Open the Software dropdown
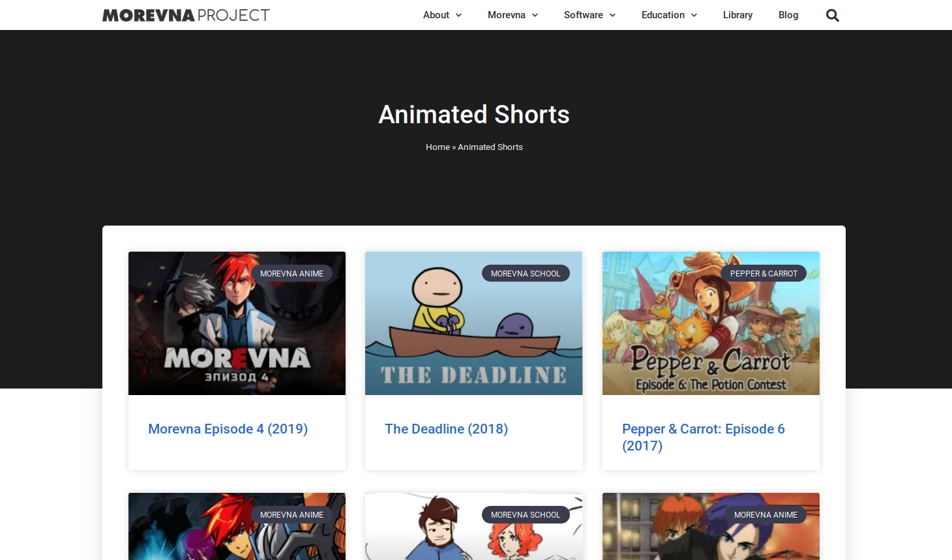The image size is (952, 560). pyautogui.click(x=589, y=14)
